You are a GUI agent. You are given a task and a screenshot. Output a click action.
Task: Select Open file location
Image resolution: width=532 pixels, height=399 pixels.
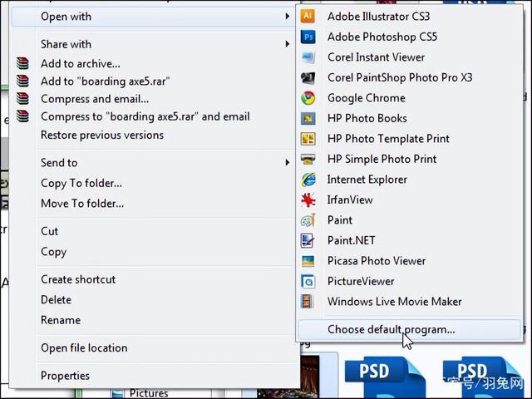84,348
